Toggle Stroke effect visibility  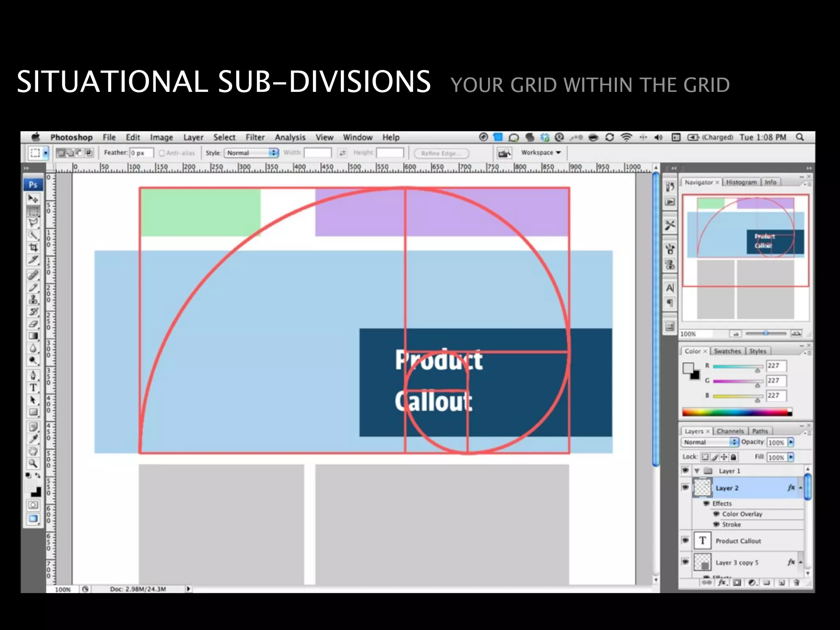point(716,525)
